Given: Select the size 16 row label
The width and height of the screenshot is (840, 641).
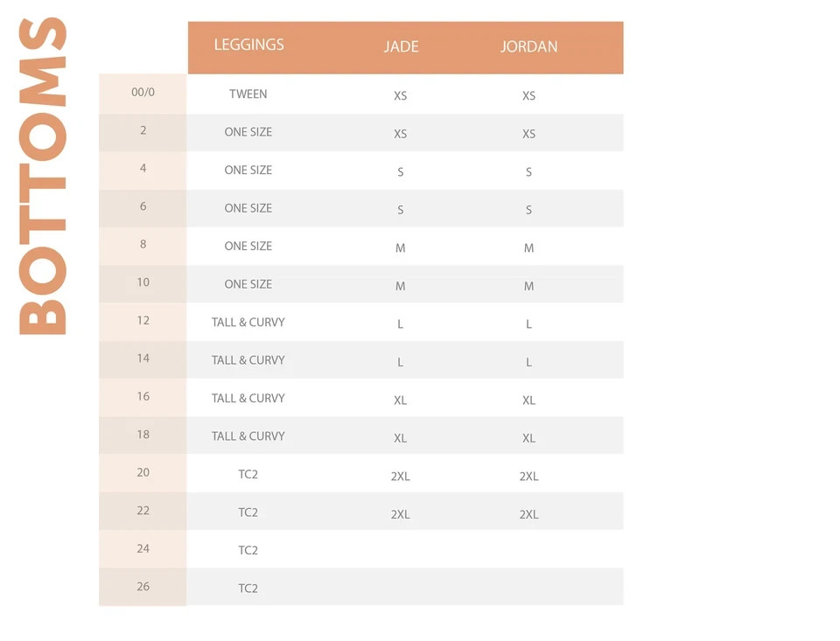Looking at the screenshot, I should point(143,396).
